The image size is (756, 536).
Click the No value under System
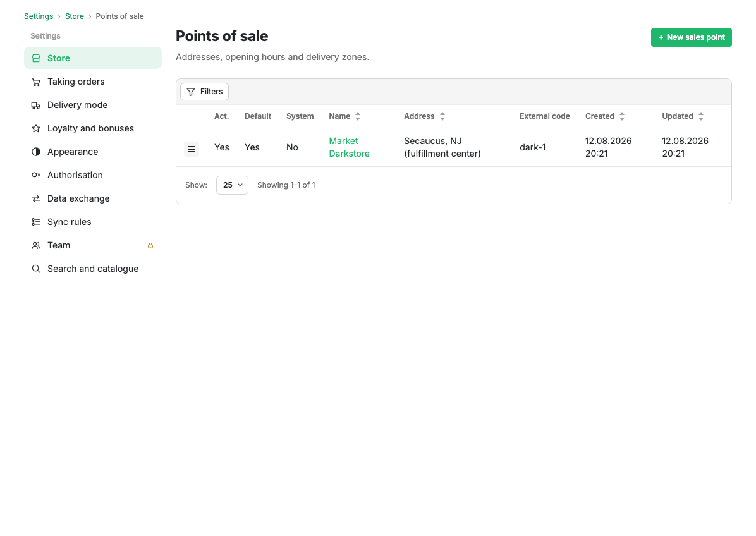292,147
